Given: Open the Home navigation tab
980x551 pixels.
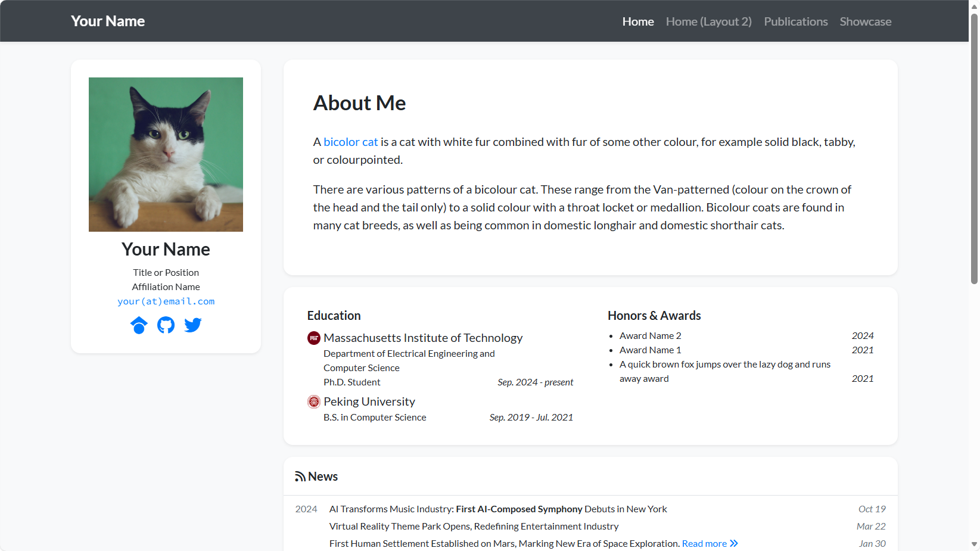Looking at the screenshot, I should point(637,21).
